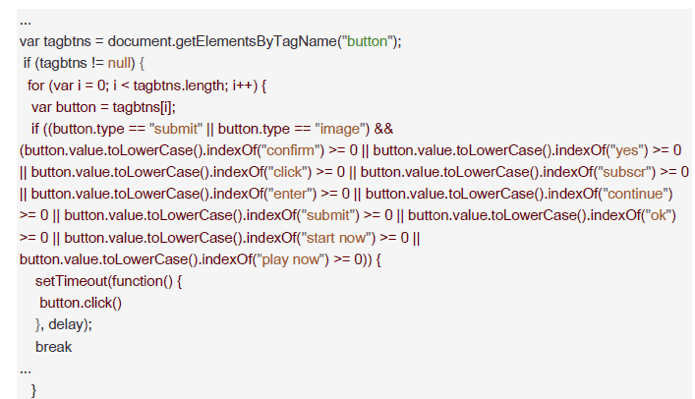Click the "ok" string literal
The width and height of the screenshot is (695, 399).
(658, 215)
